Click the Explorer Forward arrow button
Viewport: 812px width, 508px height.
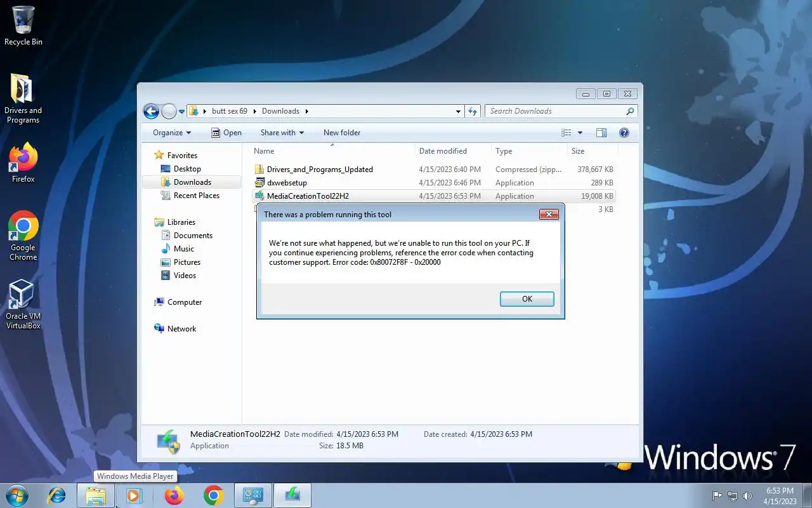pos(169,112)
